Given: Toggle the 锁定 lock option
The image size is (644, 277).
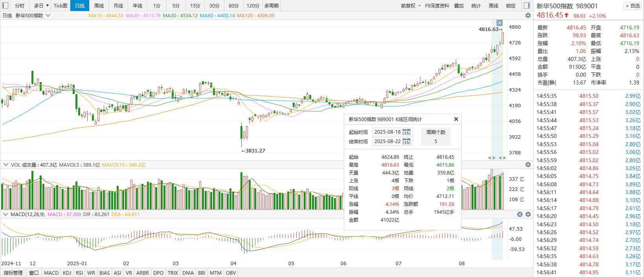Looking at the screenshot, I should (511, 6).
